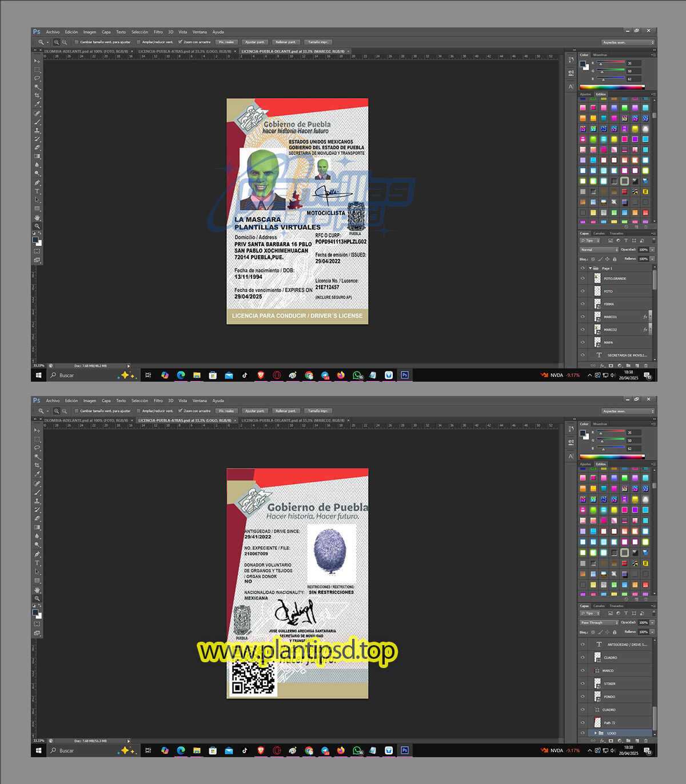Click 'Tamaño impr.' in the top window
Viewport: 686px width, 784px height.
318,42
